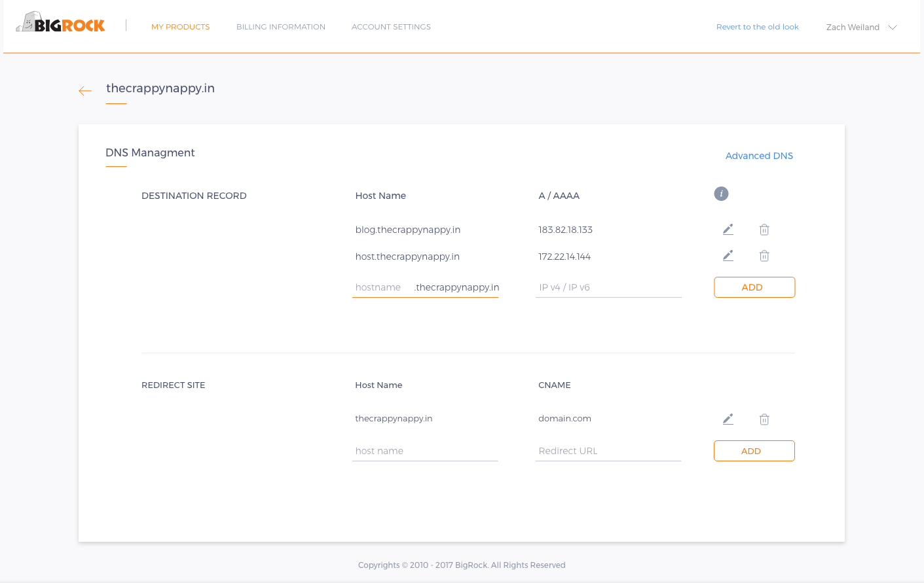Select the host.thecrappynappy.in host name
This screenshot has width=924, height=583.
407,256
